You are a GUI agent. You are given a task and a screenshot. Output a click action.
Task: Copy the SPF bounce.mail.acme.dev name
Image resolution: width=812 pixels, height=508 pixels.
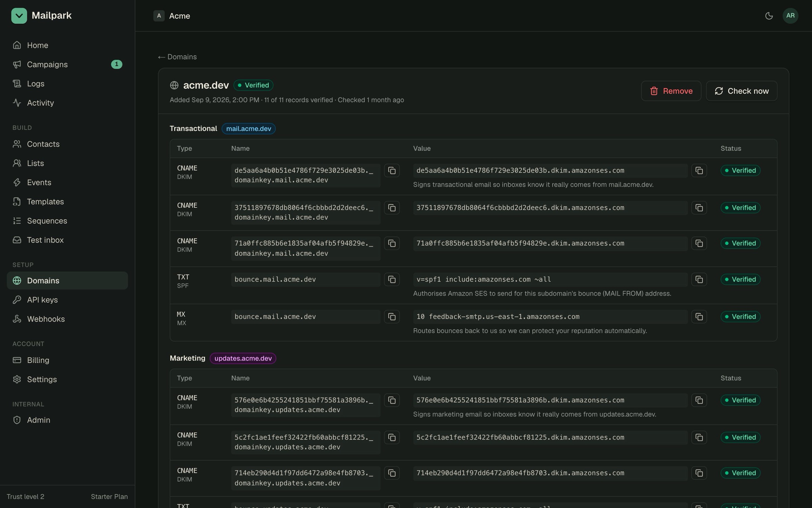pos(392,280)
